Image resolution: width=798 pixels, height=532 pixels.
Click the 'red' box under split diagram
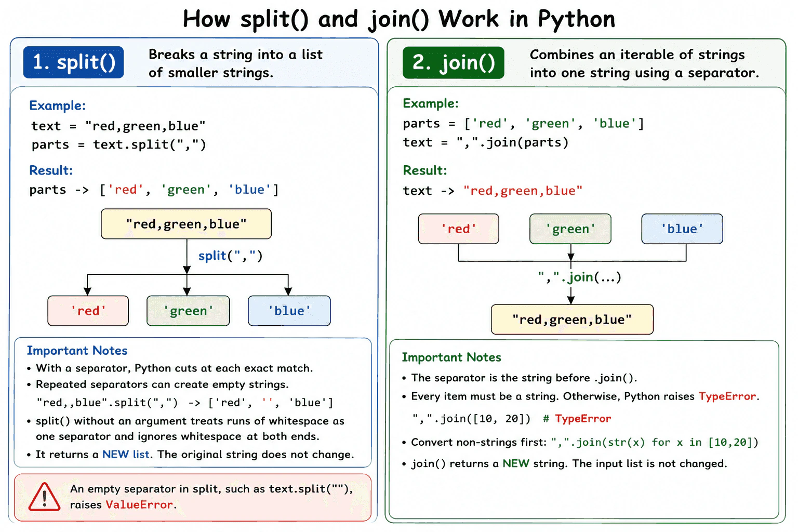[88, 311]
